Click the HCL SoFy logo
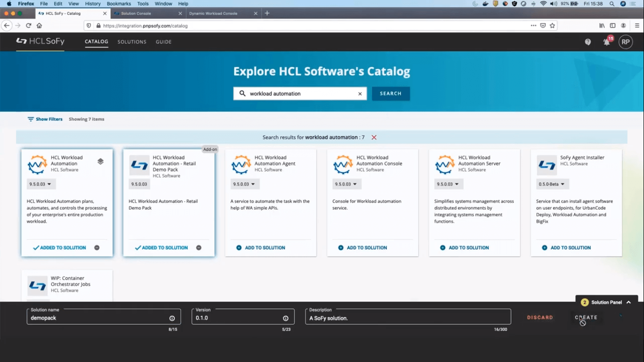The height and width of the screenshot is (362, 644). click(40, 41)
